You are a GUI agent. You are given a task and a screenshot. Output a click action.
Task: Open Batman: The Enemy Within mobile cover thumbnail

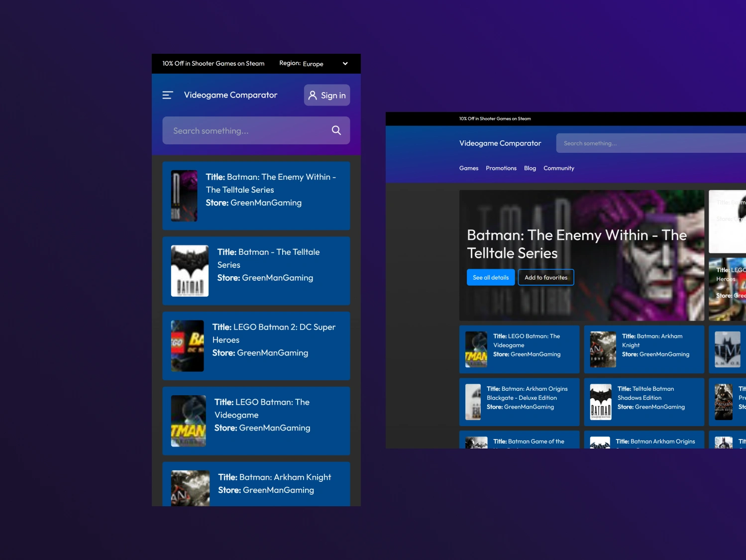pyautogui.click(x=184, y=196)
